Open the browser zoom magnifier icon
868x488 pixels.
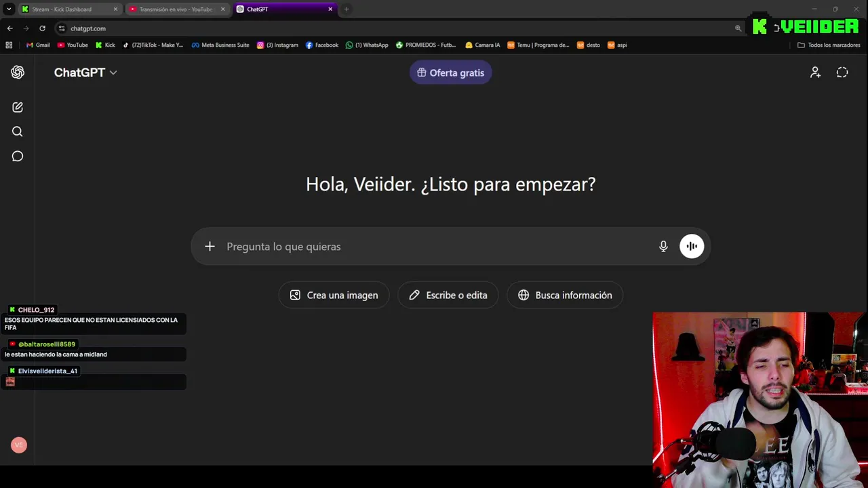738,28
